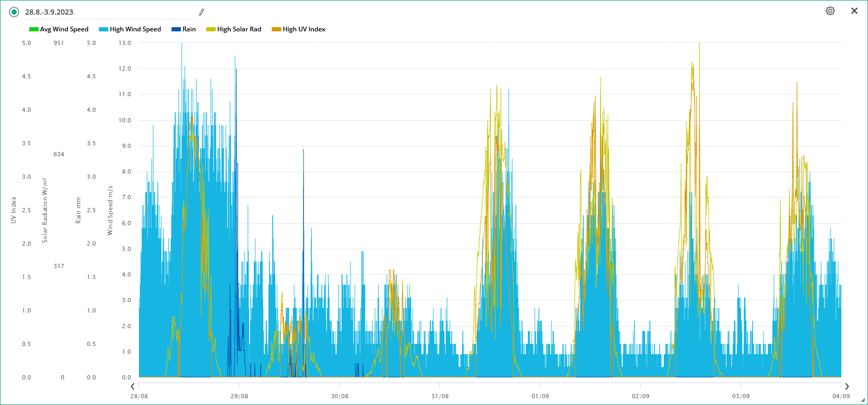Click the 29/08 date axis label
Viewport: 868px width, 405px height.
tap(239, 396)
